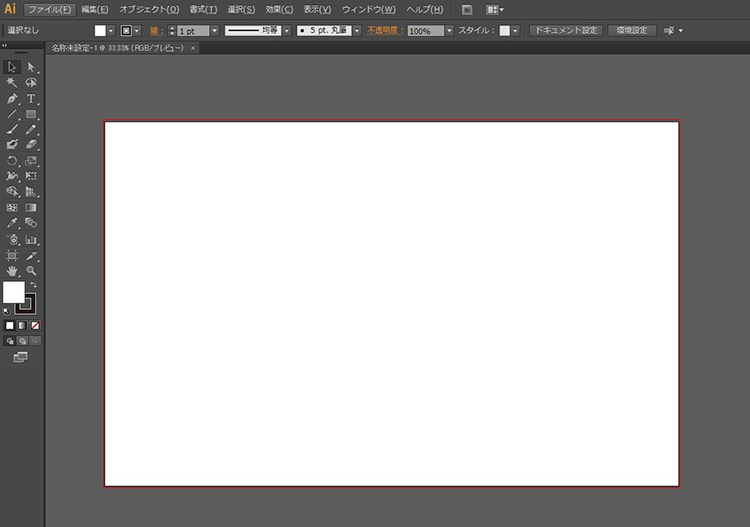Click the large white Fill swatch in toolbox
This screenshot has height=527, width=750.
coord(14,292)
